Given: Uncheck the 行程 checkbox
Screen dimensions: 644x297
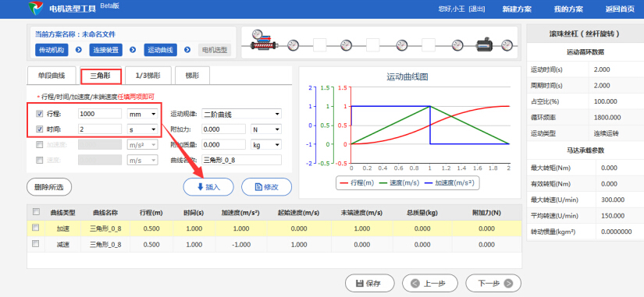Looking at the screenshot, I should (x=40, y=114).
